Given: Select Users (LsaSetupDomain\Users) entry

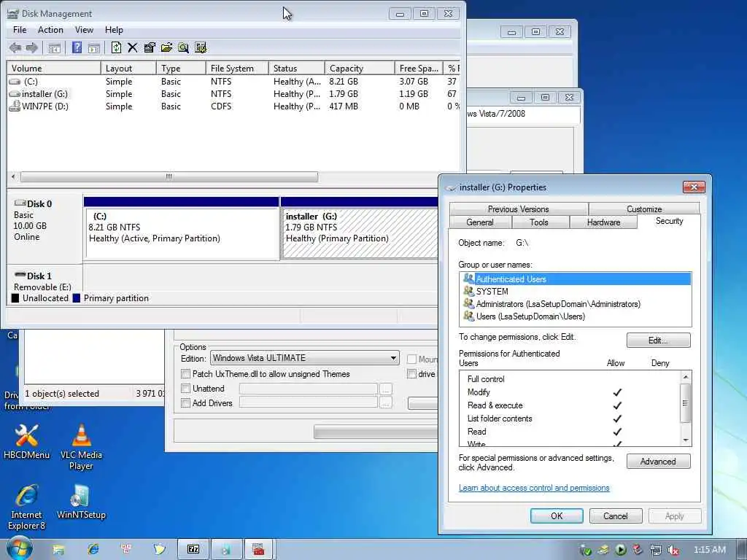Looking at the screenshot, I should 575,316.
